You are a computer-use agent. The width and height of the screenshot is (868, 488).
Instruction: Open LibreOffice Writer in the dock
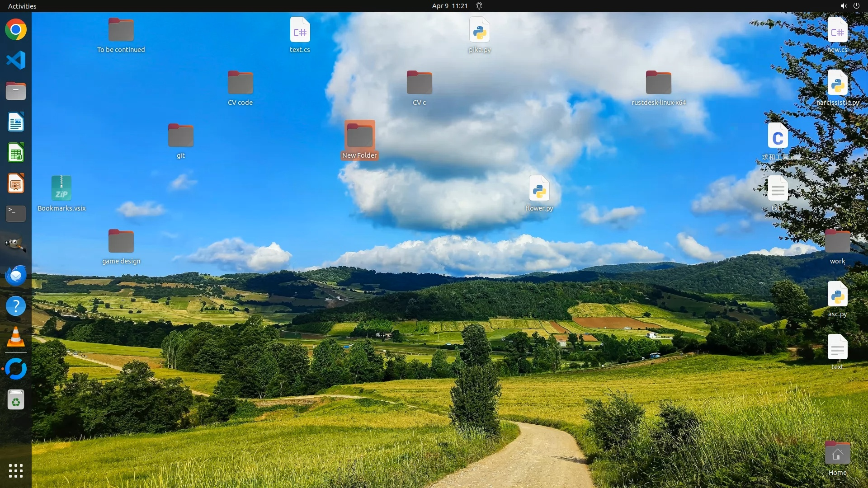click(x=16, y=122)
